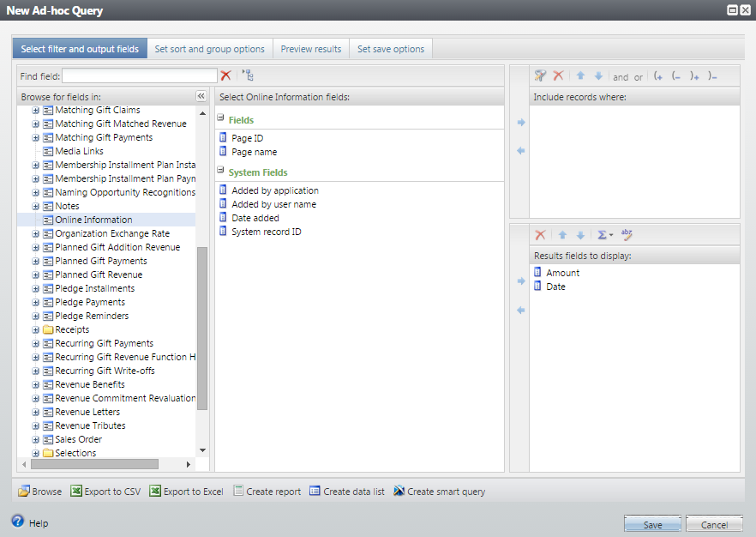Expand the Matching Gift Claims node
The image size is (756, 537).
[36, 111]
